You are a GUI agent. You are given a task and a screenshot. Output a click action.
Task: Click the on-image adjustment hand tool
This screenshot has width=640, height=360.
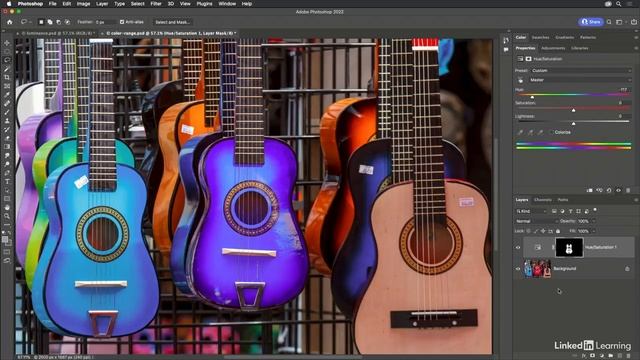[520, 80]
